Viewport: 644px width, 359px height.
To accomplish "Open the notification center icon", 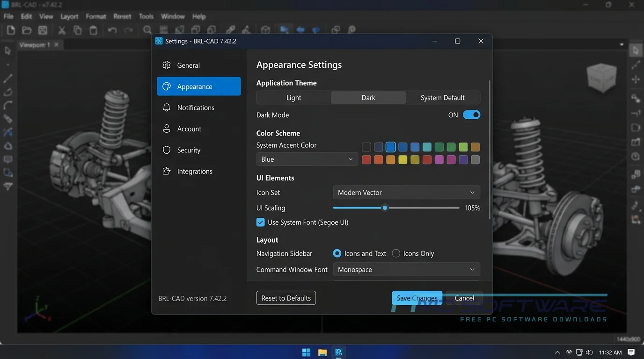I will 631,352.
